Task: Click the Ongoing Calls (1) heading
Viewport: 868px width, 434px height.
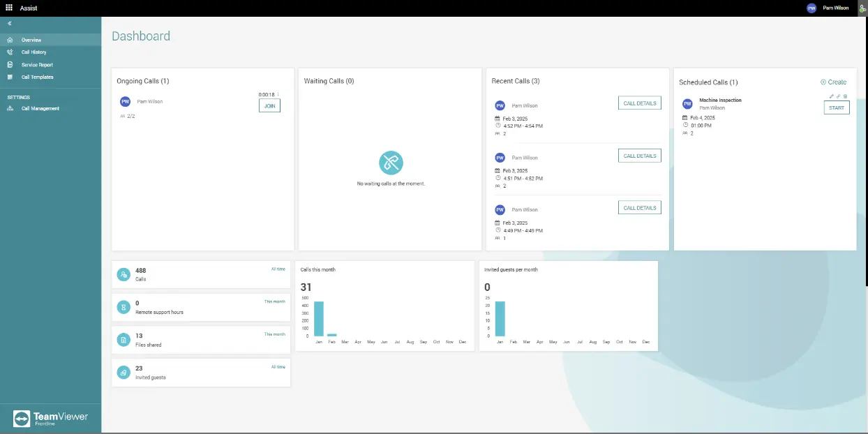Action: pos(143,82)
